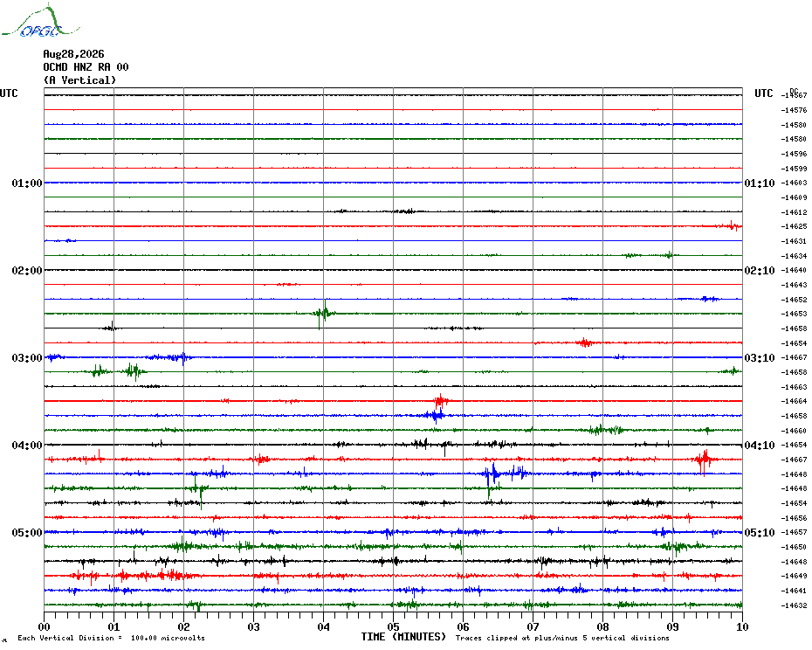This screenshot has height=650, width=812.
Task: Click the DC offset value -14631
Action: [x=794, y=241]
